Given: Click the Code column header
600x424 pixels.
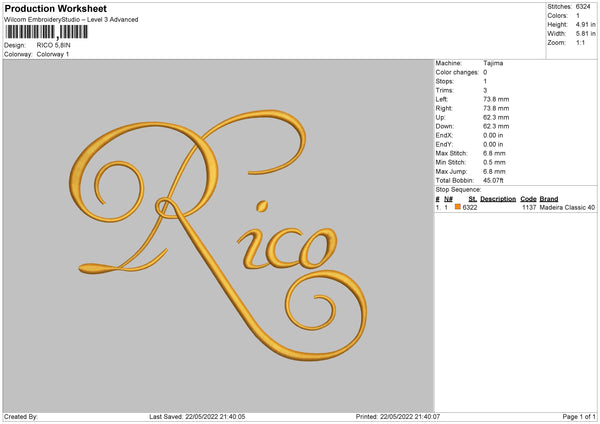Looking at the screenshot, I should [x=528, y=199].
